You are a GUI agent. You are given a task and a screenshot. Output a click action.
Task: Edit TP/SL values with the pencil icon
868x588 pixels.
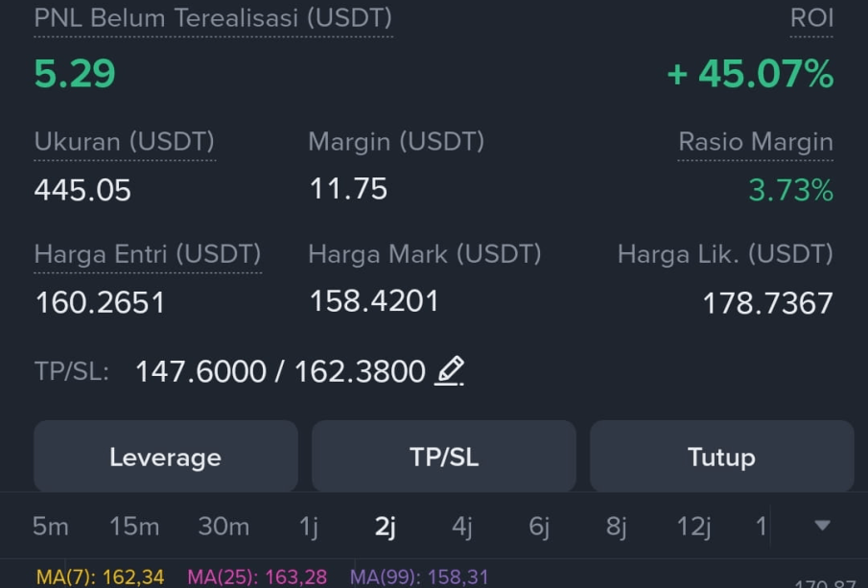[449, 370]
